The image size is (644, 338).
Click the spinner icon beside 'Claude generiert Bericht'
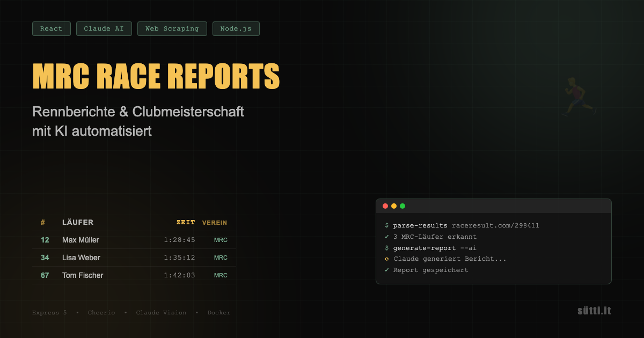pos(387,259)
